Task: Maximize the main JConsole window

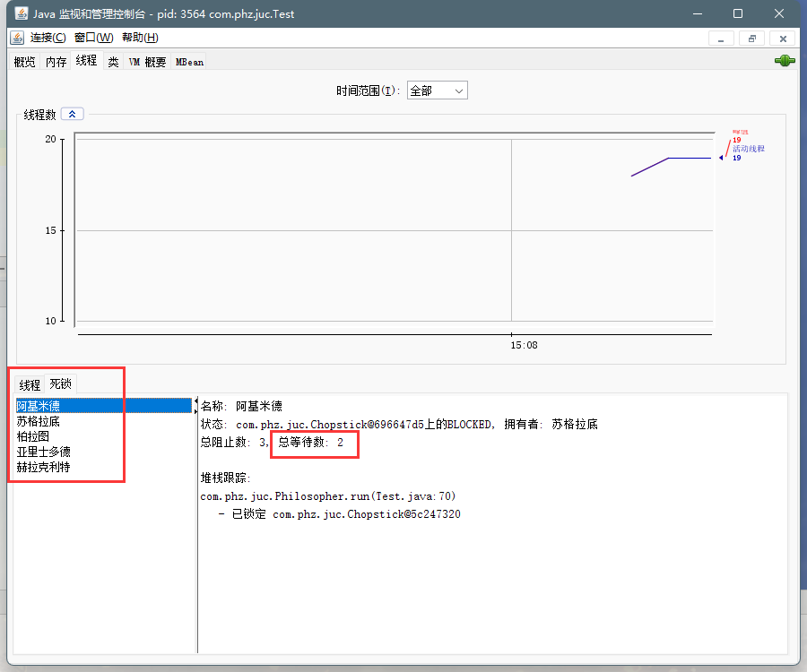Action: tap(738, 13)
